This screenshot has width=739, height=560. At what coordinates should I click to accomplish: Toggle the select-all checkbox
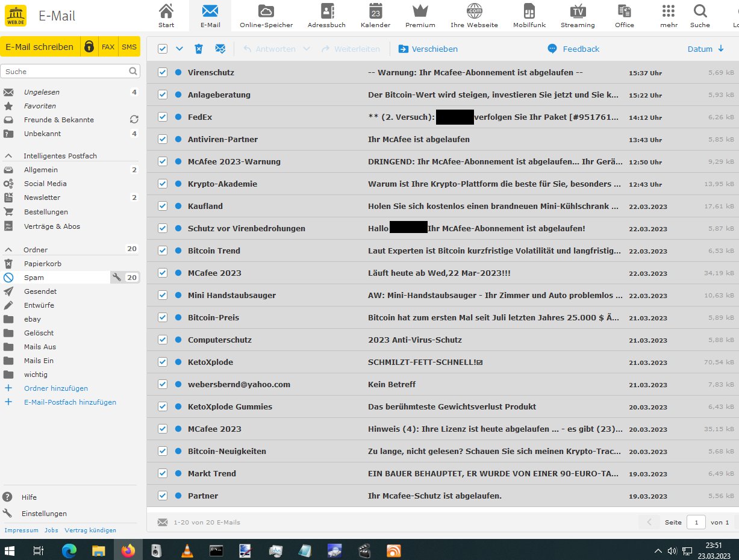pos(162,49)
